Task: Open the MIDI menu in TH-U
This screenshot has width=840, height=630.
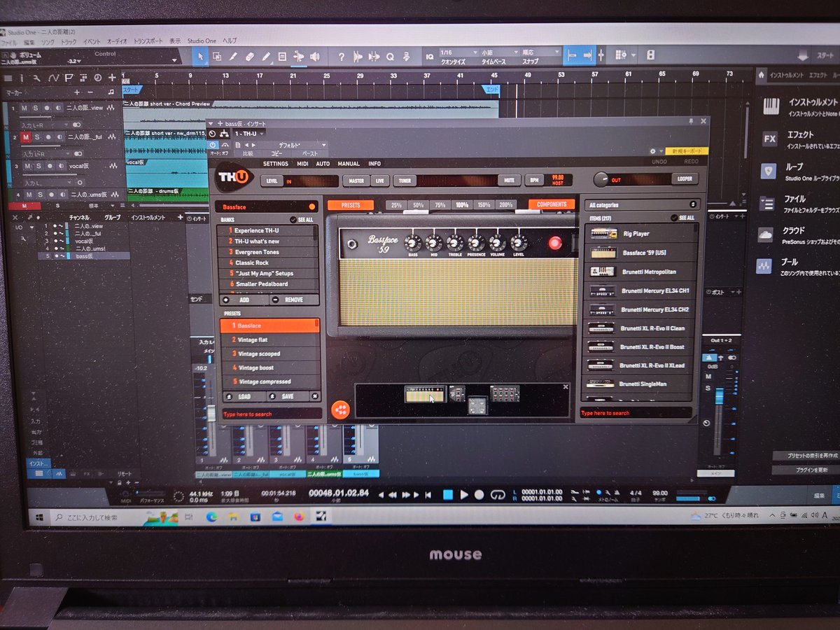Action: point(302,164)
